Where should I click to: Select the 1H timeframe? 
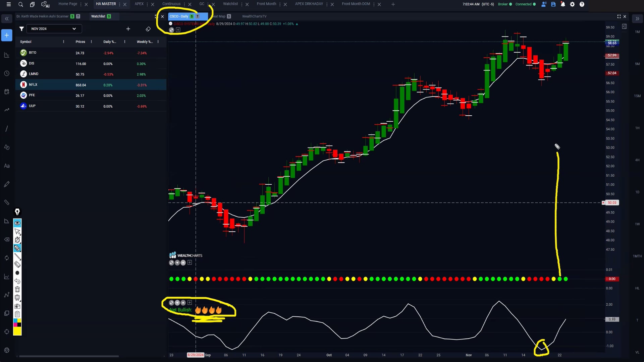637,128
